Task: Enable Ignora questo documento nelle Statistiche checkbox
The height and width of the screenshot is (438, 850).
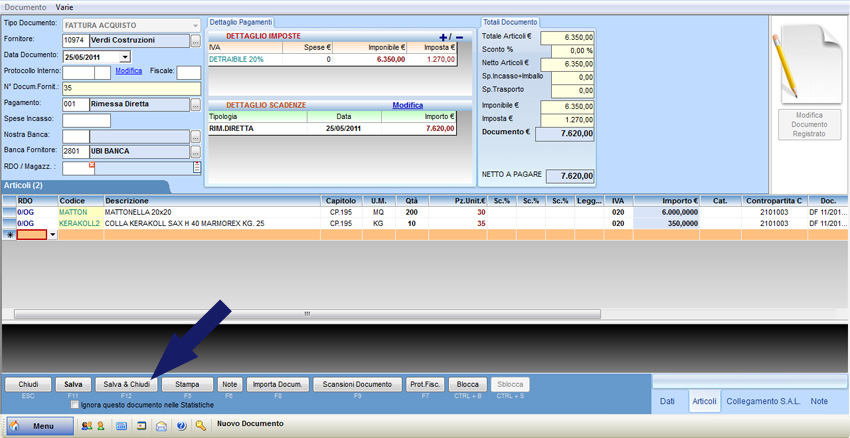Action: coord(75,405)
